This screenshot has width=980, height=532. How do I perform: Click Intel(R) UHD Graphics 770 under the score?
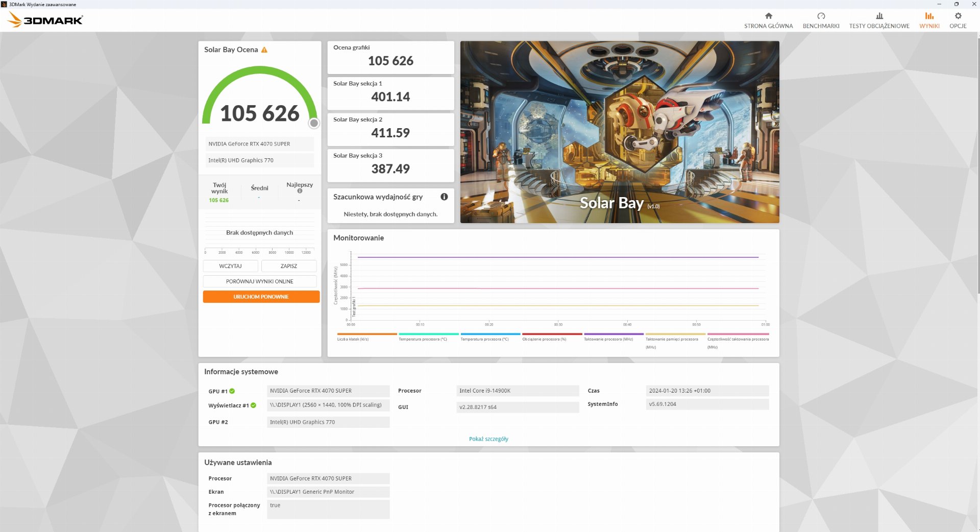260,160
